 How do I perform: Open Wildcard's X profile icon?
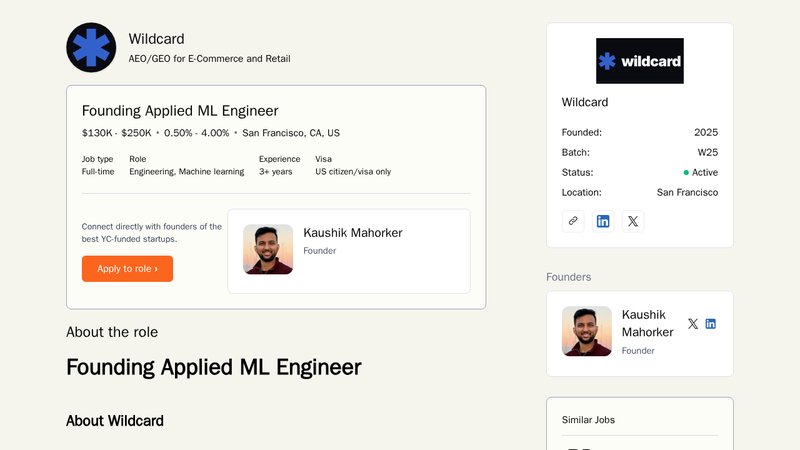click(x=633, y=221)
